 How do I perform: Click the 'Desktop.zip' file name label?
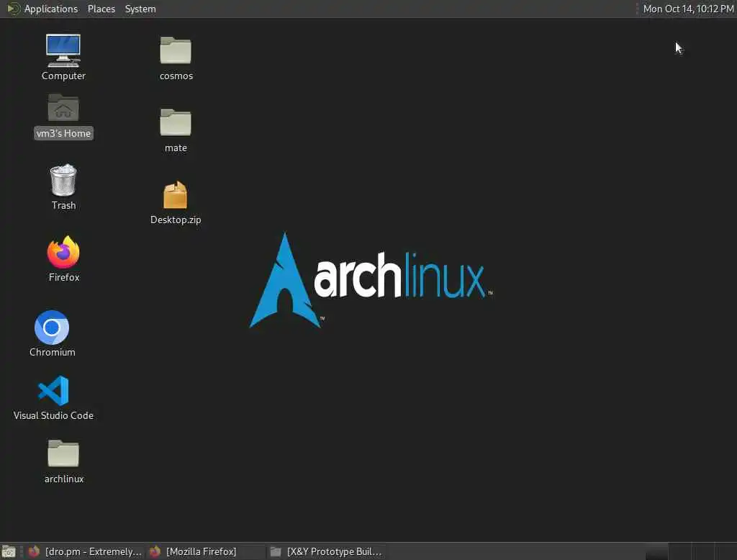point(176,220)
